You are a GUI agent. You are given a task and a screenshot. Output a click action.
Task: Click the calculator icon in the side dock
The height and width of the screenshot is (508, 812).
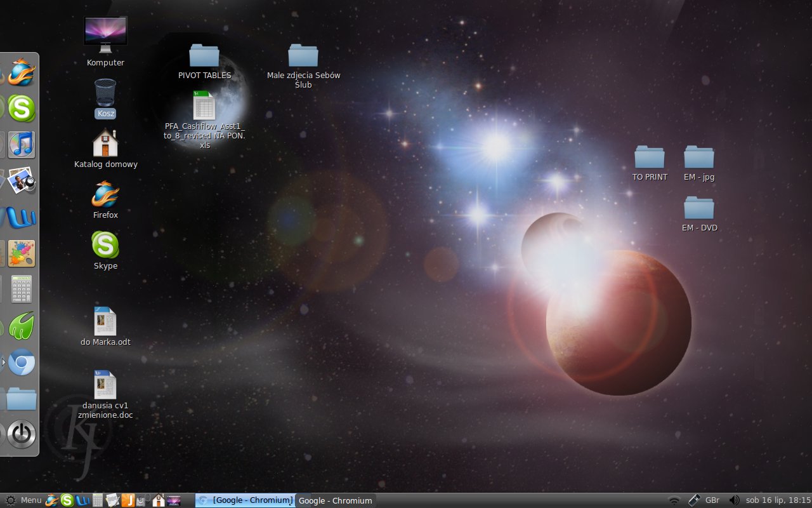pos(22,290)
